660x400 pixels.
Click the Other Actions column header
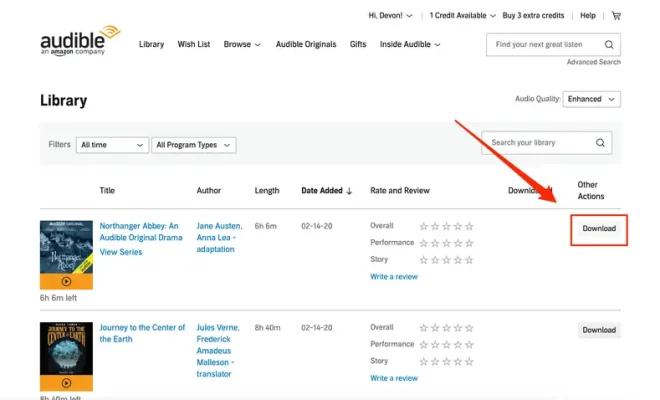click(591, 191)
